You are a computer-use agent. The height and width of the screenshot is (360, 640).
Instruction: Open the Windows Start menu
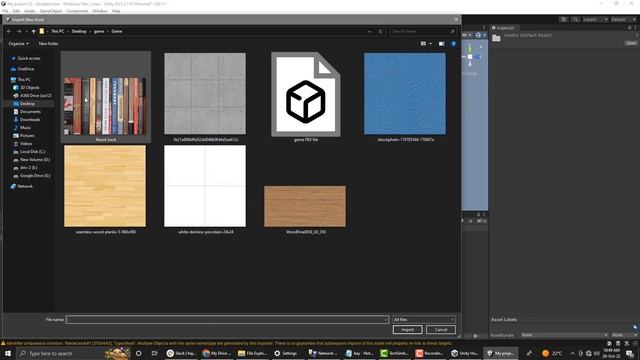click(8, 353)
